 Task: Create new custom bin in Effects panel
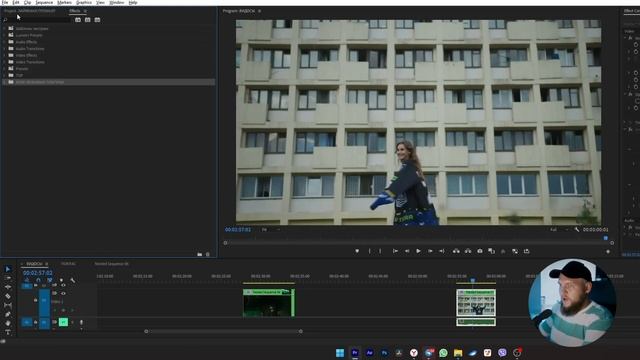tap(200, 254)
